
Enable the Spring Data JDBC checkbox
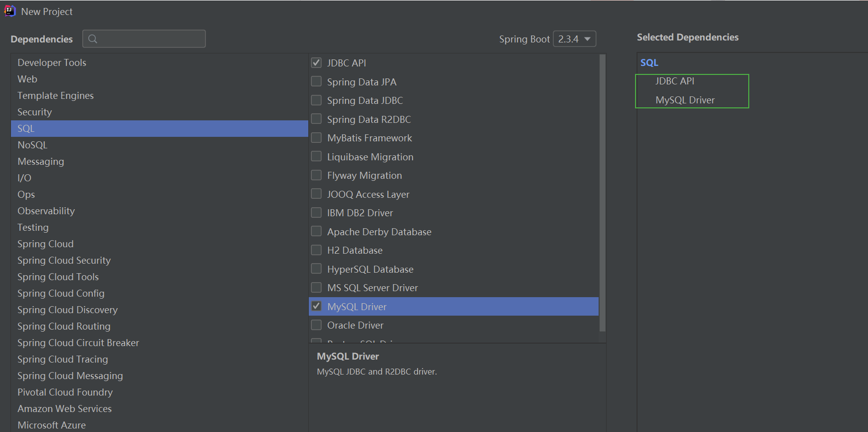(316, 100)
